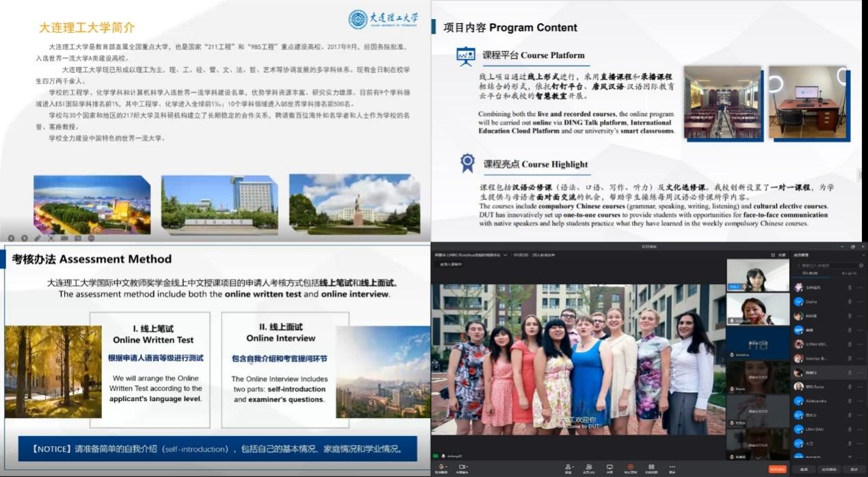The image size is (868, 477).
Task: Open more options for ILYINA participant
Action: click(x=860, y=344)
